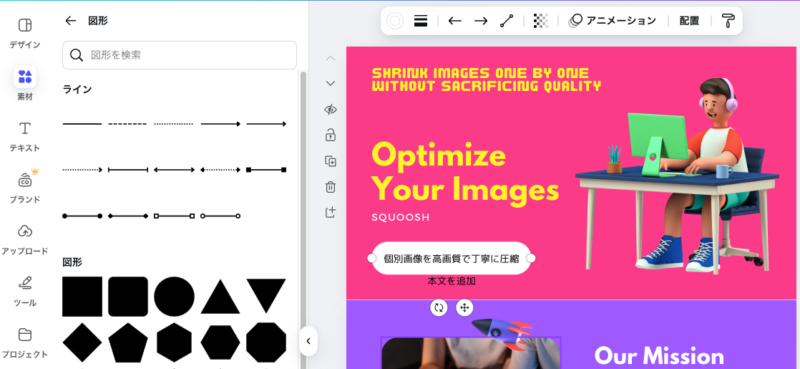Select the solid double-headed arrow line
Image resolution: width=800 pixels, height=369 pixels.
point(174,169)
